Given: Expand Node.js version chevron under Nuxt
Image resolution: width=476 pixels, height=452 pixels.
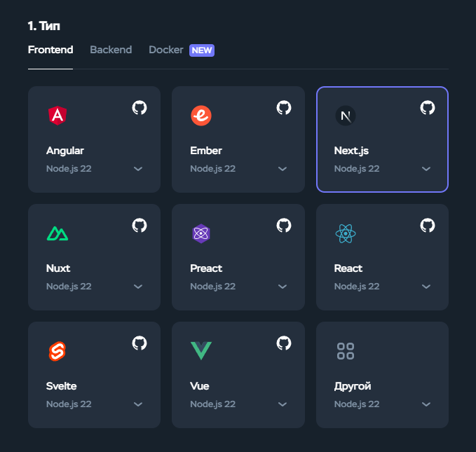Looking at the screenshot, I should point(138,287).
